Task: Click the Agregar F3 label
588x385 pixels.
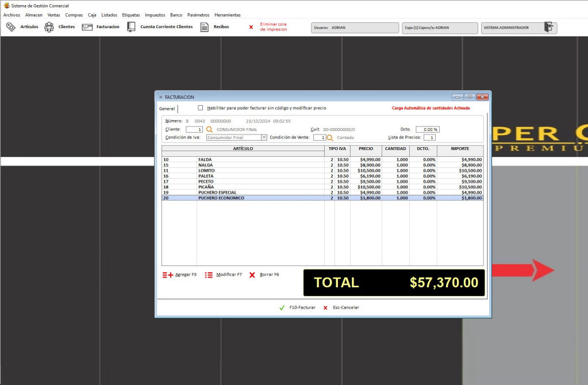Action: pos(186,275)
